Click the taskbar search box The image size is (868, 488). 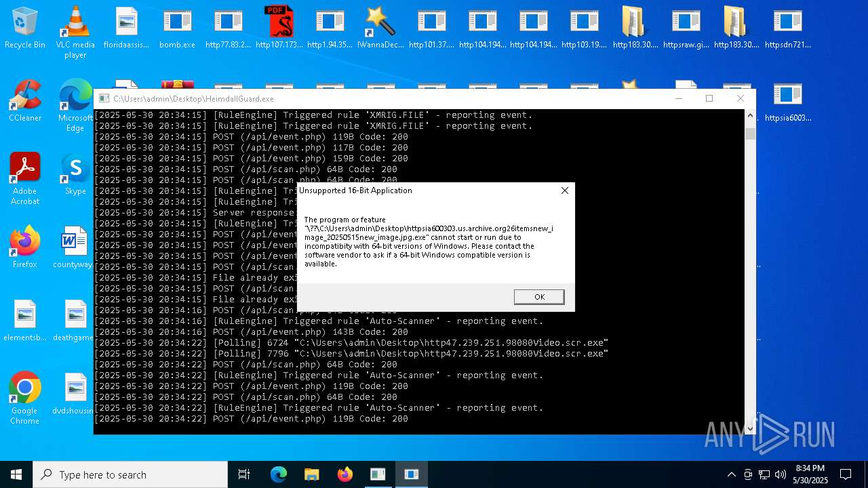pyautogui.click(x=130, y=474)
